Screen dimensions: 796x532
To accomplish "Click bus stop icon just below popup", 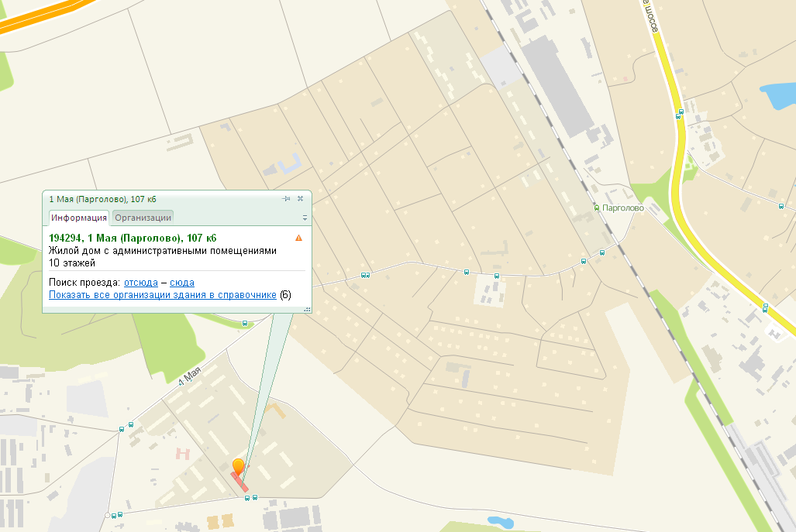I will [x=245, y=324].
